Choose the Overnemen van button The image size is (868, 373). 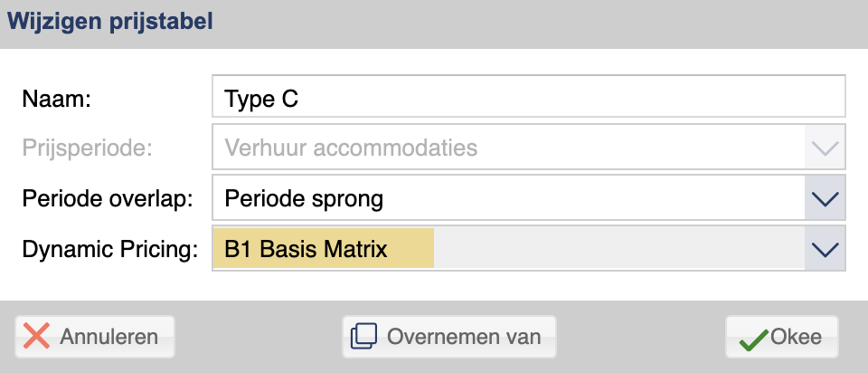[449, 337]
